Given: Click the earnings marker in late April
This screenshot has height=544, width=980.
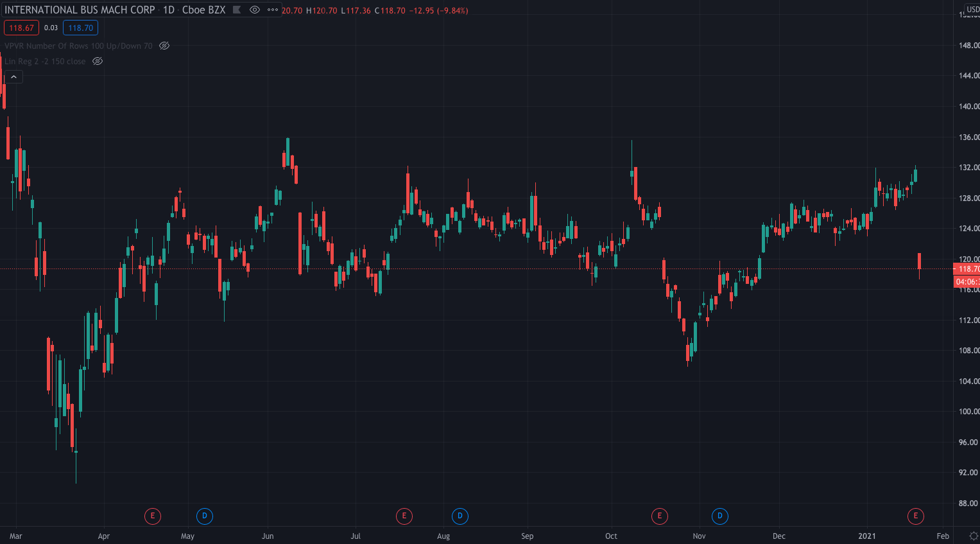Looking at the screenshot, I should tap(153, 516).
